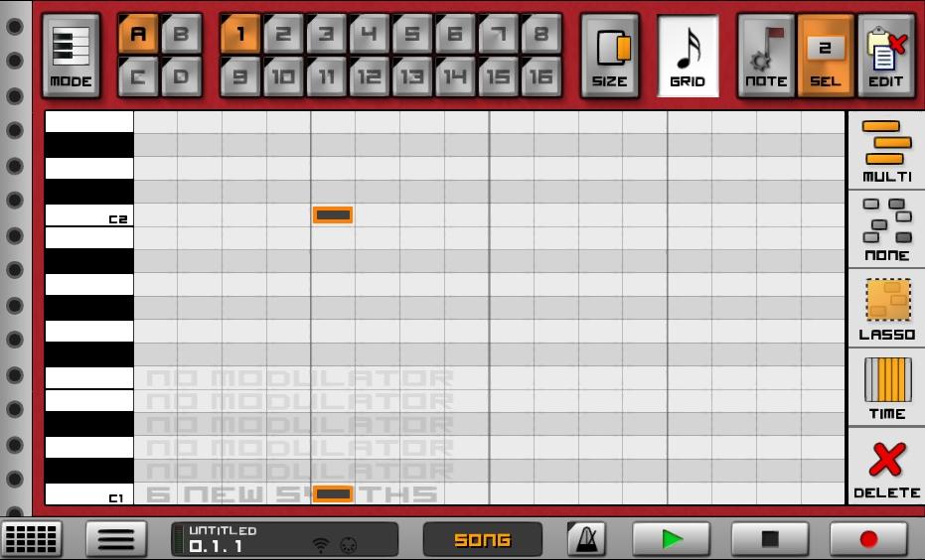Open the EDIT clipboard menu
The width and height of the screenshot is (925, 560).
(885, 56)
